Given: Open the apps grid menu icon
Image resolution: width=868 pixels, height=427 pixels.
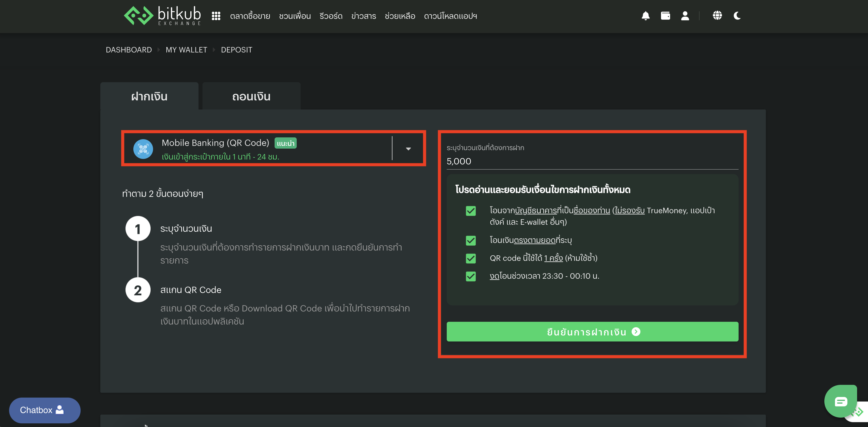Looking at the screenshot, I should [x=216, y=16].
